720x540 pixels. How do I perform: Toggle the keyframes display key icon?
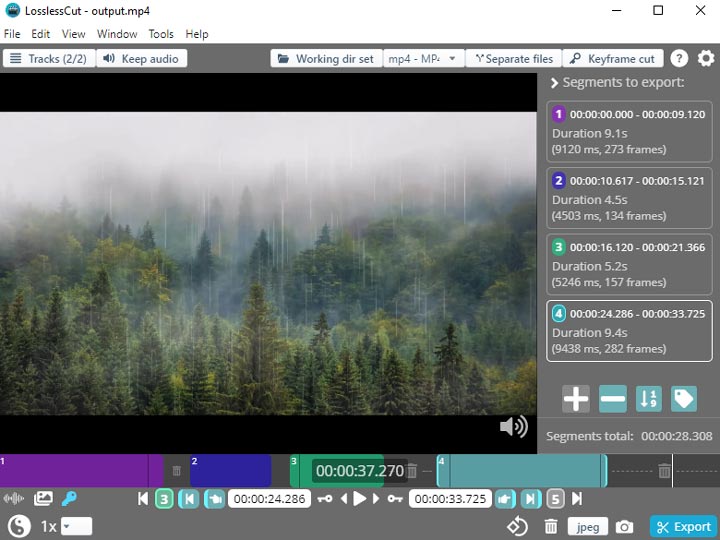point(69,498)
